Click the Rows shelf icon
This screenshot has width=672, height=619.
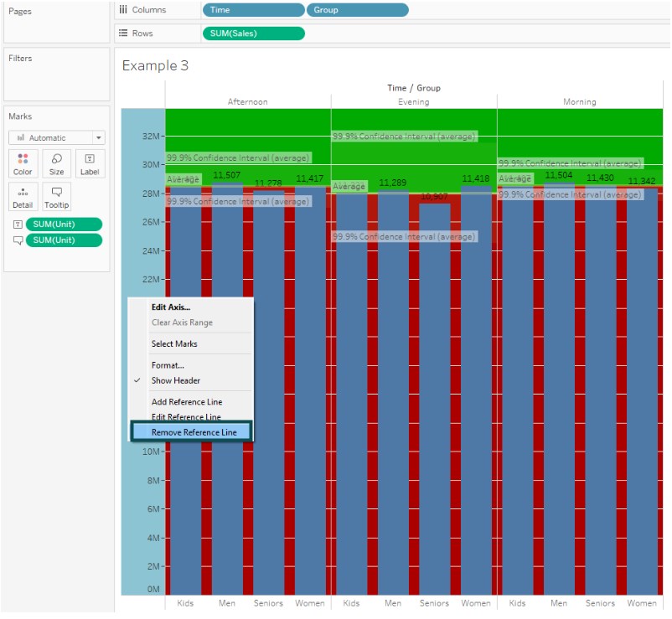123,33
